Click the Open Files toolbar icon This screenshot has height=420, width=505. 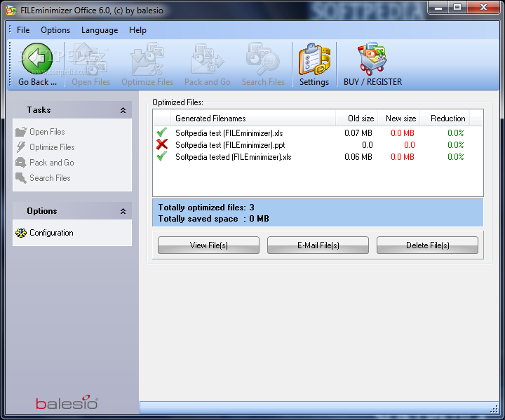pos(90,60)
